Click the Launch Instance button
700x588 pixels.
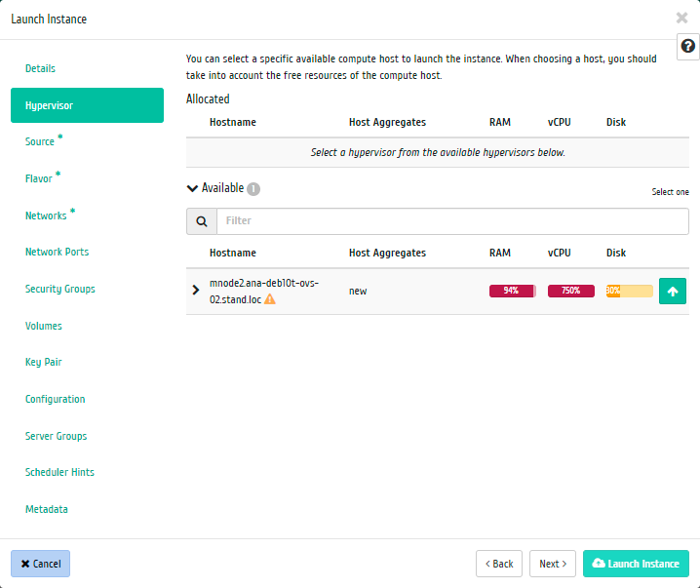[x=636, y=564]
